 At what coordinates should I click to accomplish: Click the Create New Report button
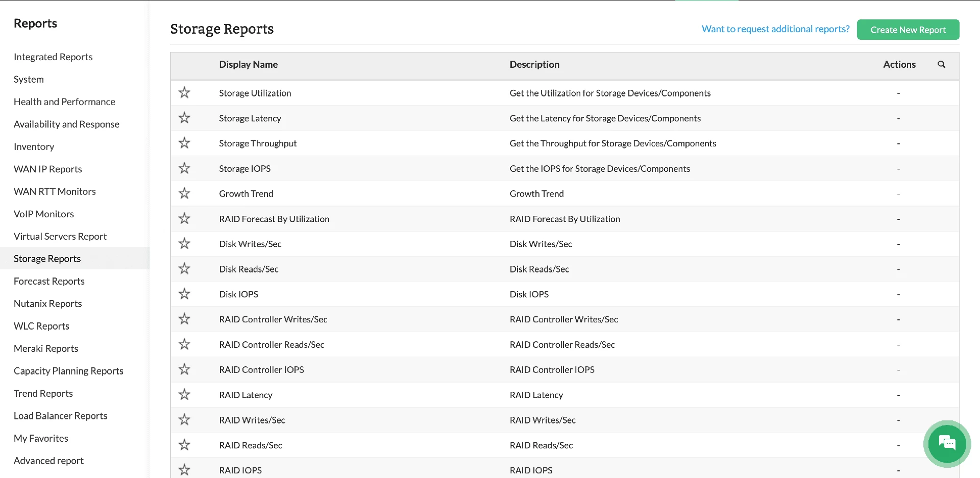908,30
